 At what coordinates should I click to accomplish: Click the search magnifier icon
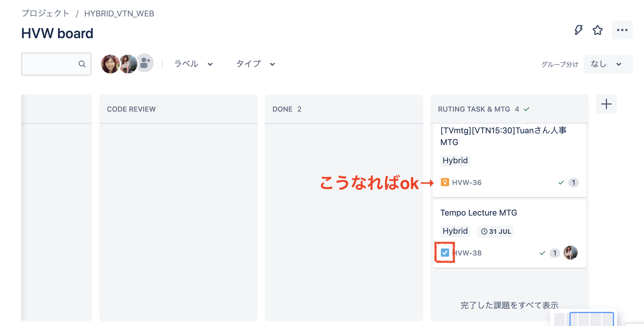(x=82, y=64)
